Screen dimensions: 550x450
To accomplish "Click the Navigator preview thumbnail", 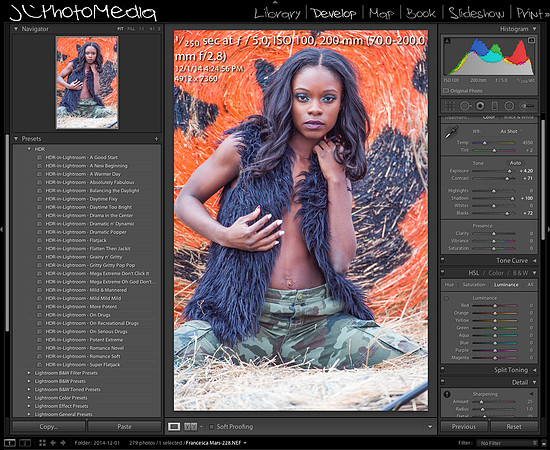I will coord(87,82).
